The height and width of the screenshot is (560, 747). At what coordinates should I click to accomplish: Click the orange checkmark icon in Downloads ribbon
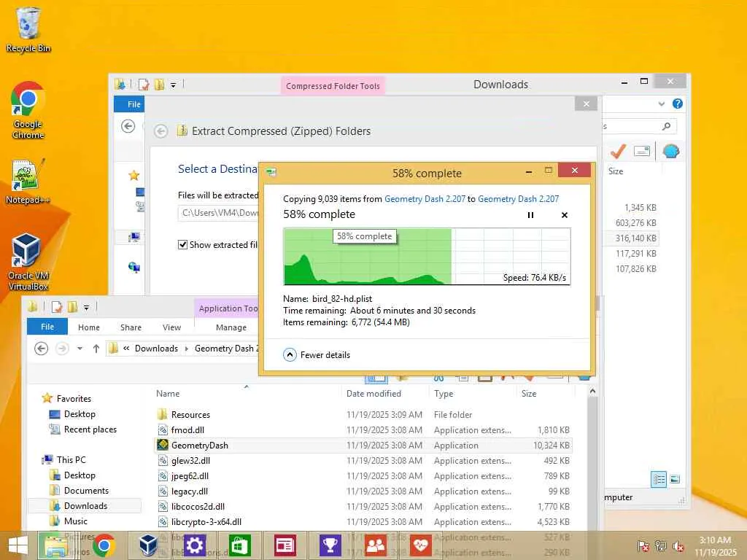618,152
